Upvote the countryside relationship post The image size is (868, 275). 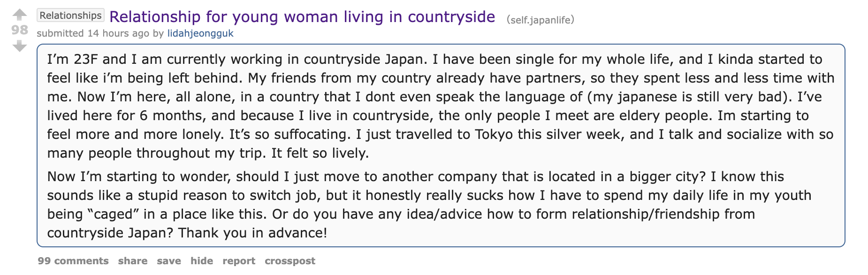tap(19, 15)
